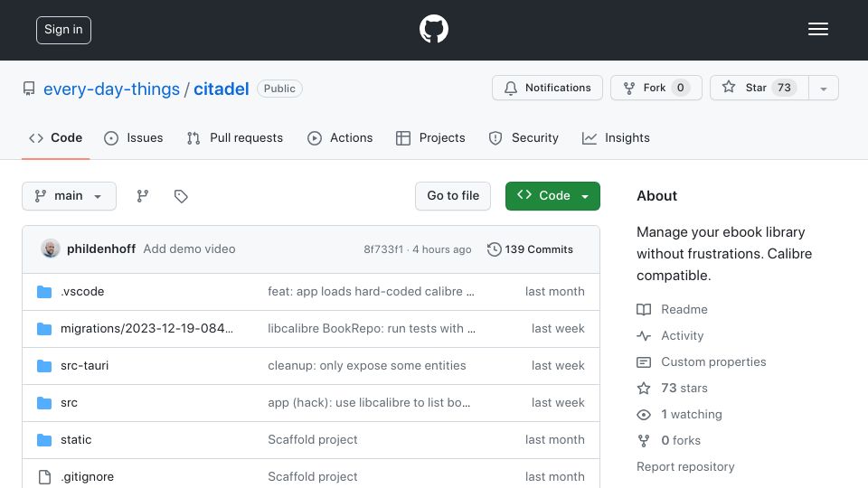
Task: Click the Notifications bell button
Action: [x=547, y=88]
